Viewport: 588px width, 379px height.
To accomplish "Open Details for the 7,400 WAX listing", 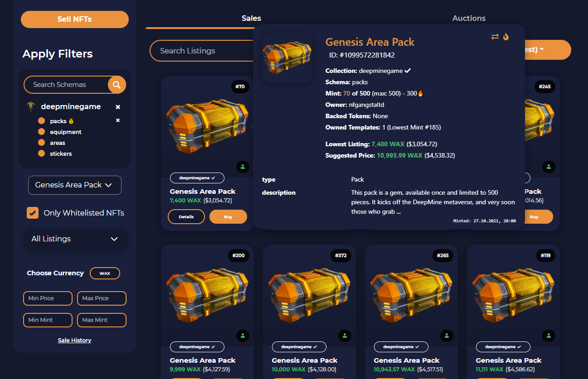I will [186, 217].
